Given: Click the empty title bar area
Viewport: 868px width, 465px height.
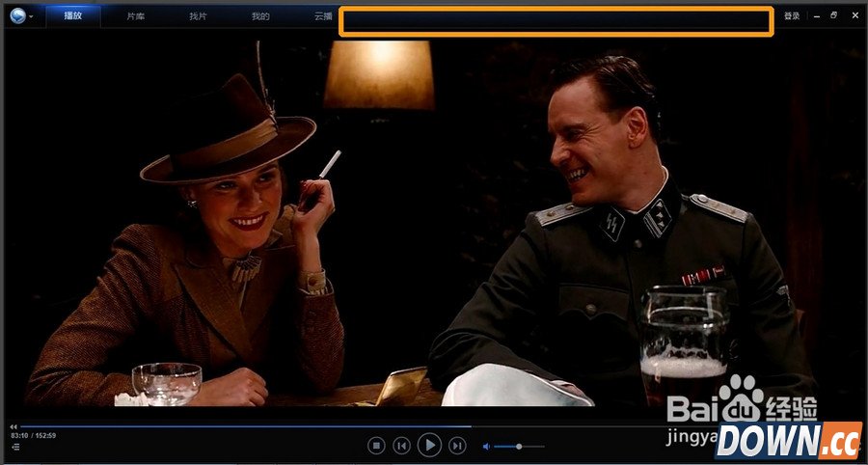Looking at the screenshot, I should pos(556,22).
